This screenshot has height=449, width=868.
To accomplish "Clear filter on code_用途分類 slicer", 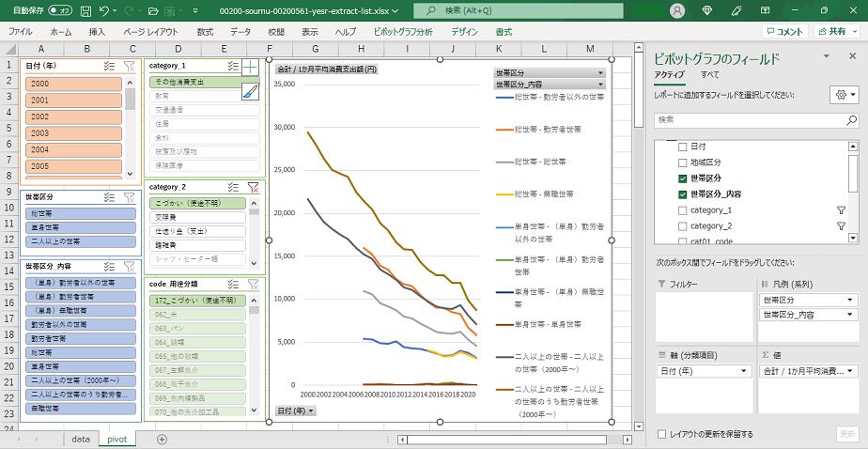I will [x=253, y=284].
